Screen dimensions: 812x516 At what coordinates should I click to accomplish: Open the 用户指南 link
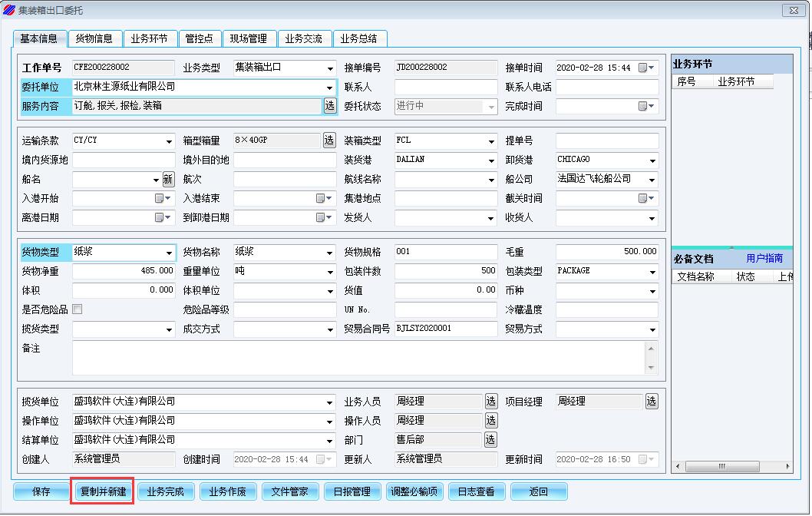764,259
